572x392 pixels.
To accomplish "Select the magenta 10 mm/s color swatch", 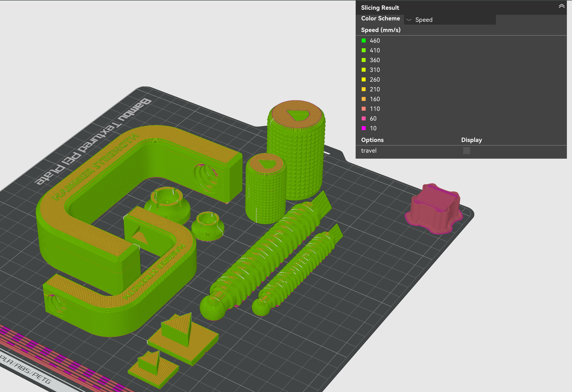I will tap(364, 128).
